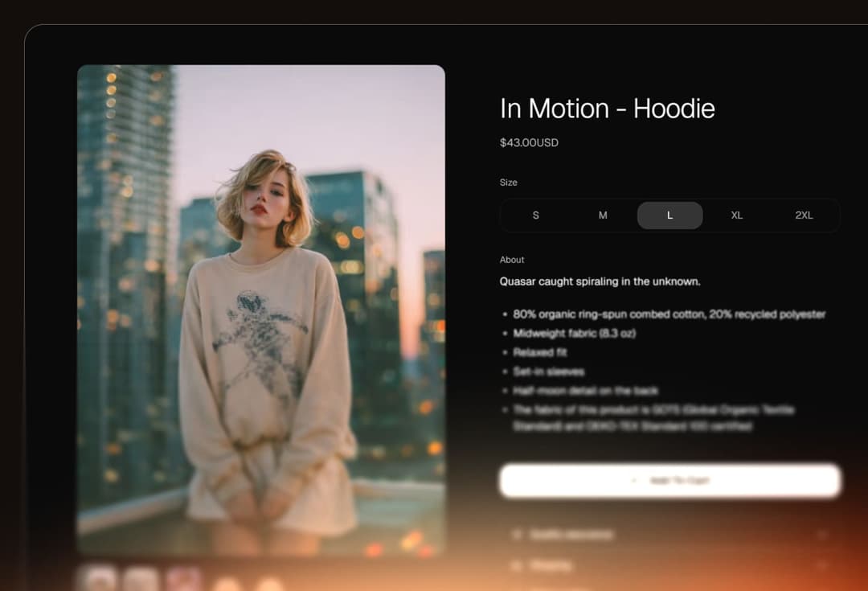Choose size 2XL
This screenshot has height=591, width=868.
(804, 215)
